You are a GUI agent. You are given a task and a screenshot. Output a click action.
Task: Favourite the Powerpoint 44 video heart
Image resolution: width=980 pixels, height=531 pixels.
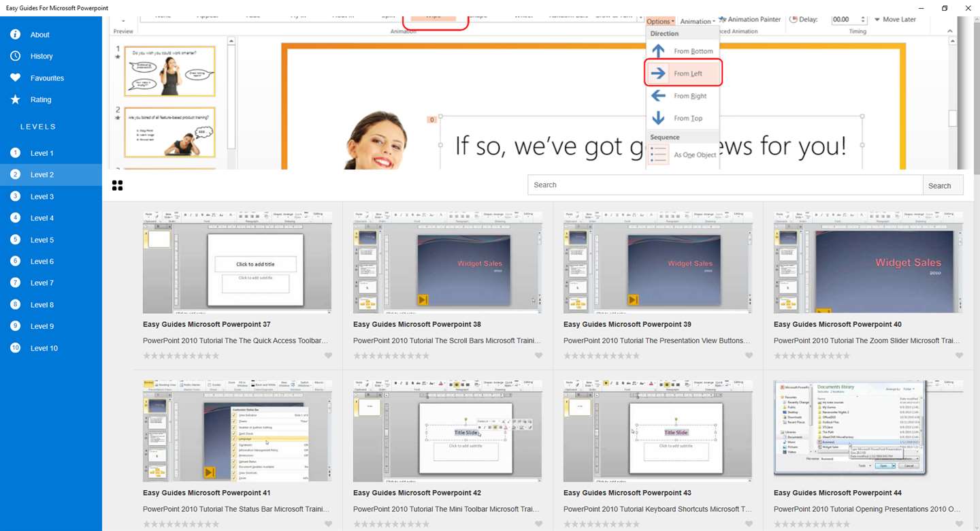959,524
